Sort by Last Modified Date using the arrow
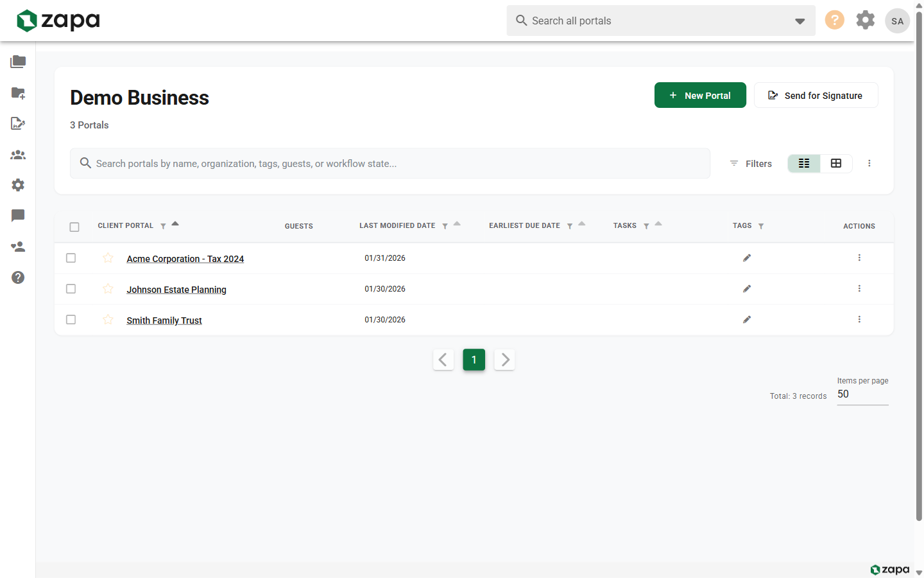Screen dimensions: 924x578 click(x=457, y=223)
